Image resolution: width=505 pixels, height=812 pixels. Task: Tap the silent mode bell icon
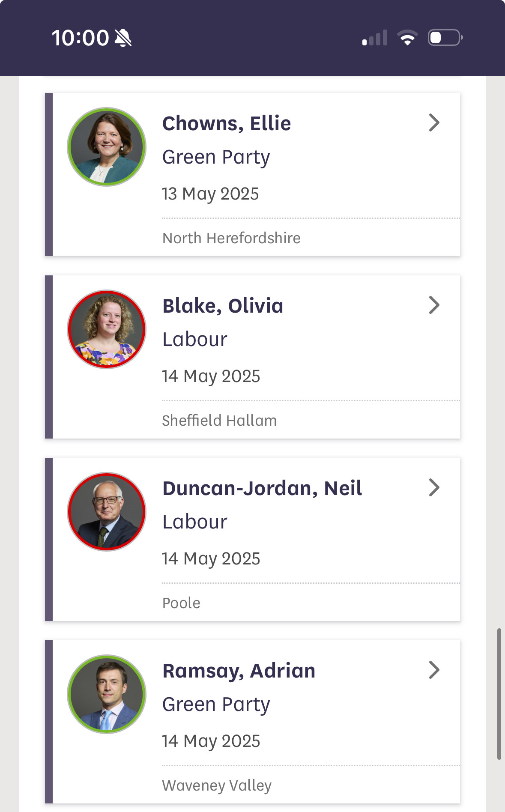pyautogui.click(x=123, y=38)
